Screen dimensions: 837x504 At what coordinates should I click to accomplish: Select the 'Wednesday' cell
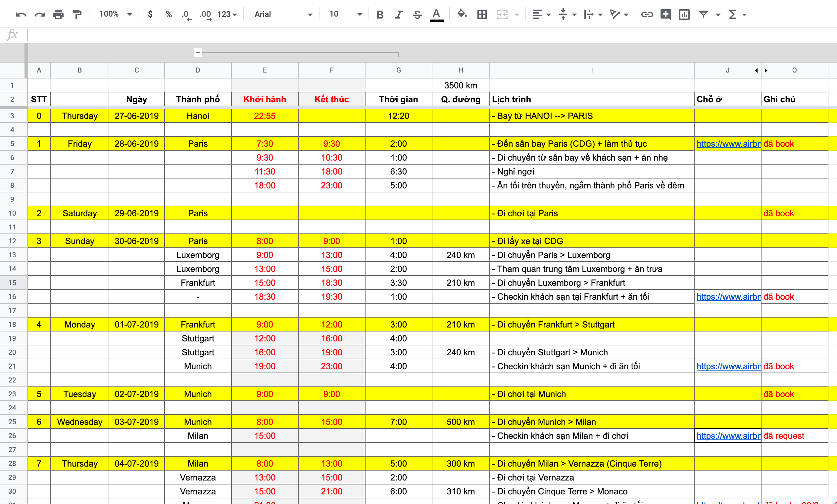79,422
